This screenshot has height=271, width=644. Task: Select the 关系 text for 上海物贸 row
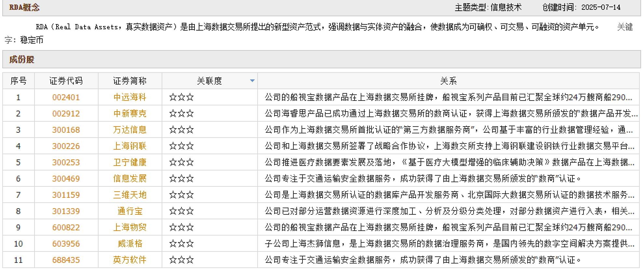point(449,227)
